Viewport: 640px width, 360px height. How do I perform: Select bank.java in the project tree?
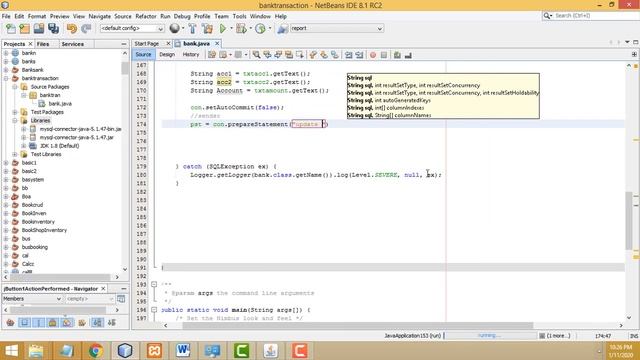60,104
